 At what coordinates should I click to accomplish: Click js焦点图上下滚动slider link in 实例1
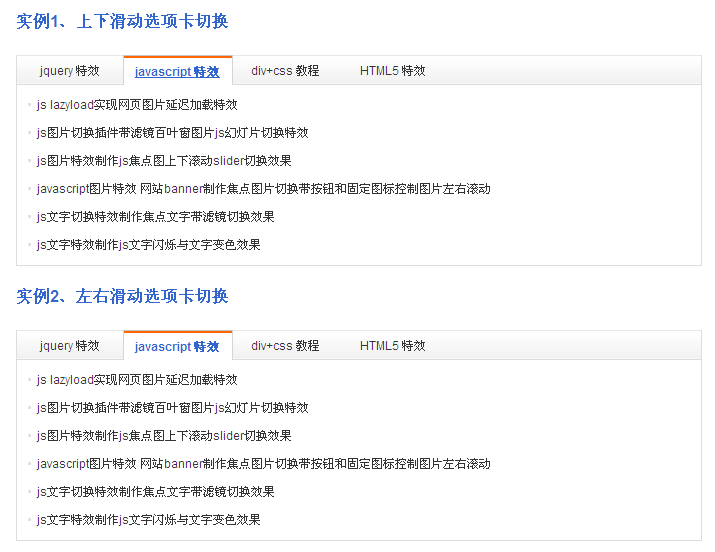point(164,161)
